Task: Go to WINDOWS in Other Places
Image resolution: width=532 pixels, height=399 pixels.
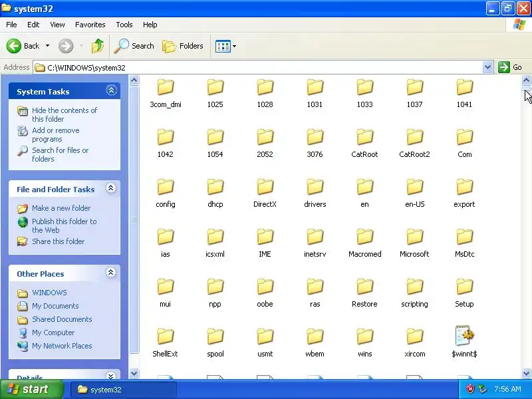Action: tap(49, 293)
